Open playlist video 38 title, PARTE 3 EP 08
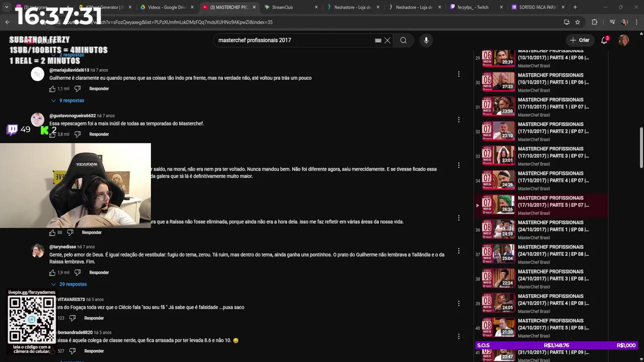The image size is (644, 362). click(x=553, y=275)
